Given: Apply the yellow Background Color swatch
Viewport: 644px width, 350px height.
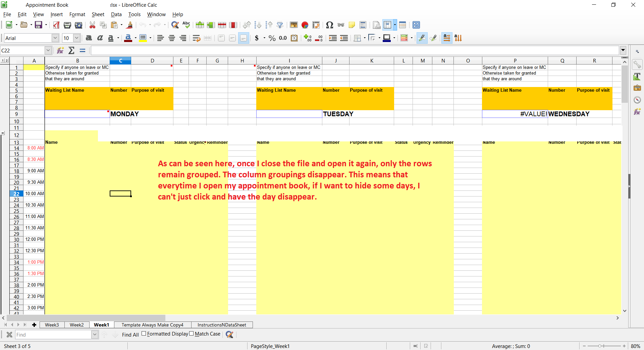Looking at the screenshot, I should pyautogui.click(x=143, y=38).
